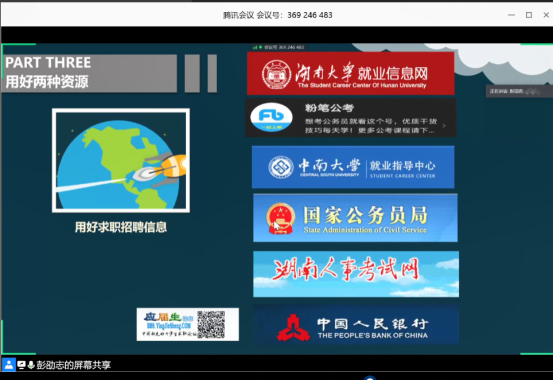Open the 湖南大学就业信息网 banner
Viewport: 554px width, 381px height.
pyautogui.click(x=350, y=73)
